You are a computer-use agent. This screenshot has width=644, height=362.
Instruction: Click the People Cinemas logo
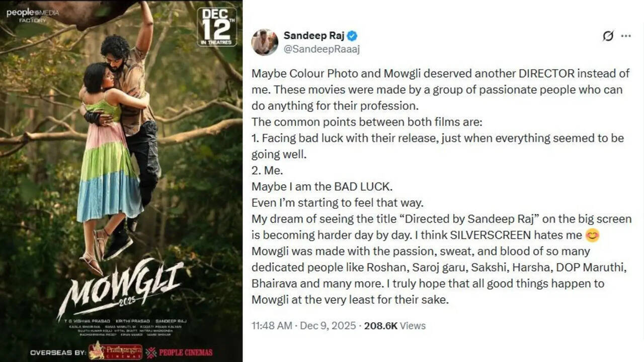(x=179, y=352)
